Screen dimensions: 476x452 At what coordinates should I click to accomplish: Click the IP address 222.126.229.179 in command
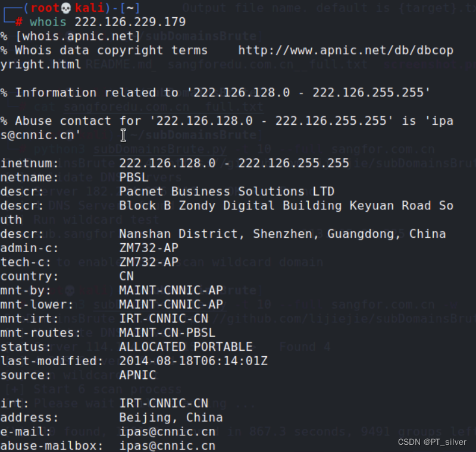(130, 22)
